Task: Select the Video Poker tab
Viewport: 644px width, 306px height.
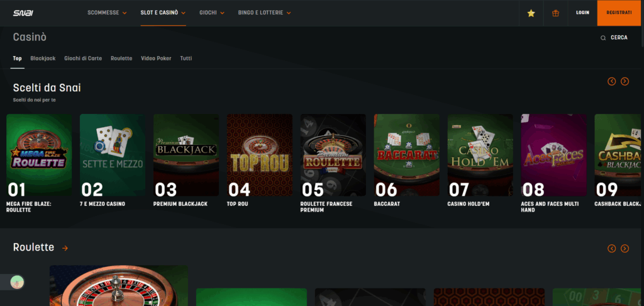Action: tap(156, 58)
